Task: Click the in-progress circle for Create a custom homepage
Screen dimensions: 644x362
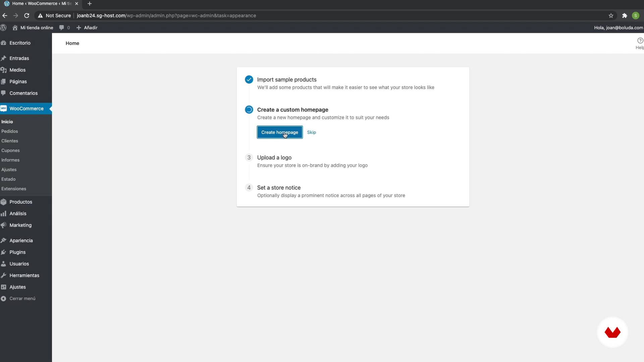Action: (x=249, y=110)
